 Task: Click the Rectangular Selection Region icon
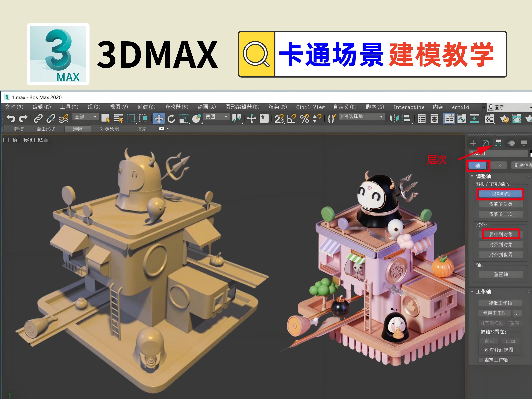coord(131,119)
